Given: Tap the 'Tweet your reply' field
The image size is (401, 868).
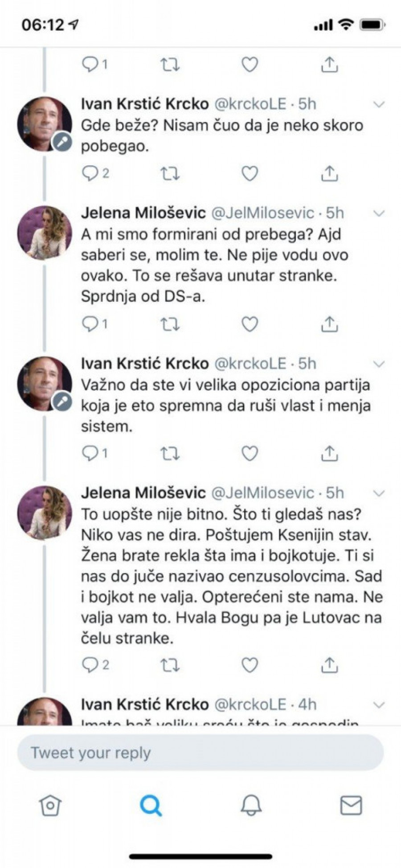Looking at the screenshot, I should 200,753.
